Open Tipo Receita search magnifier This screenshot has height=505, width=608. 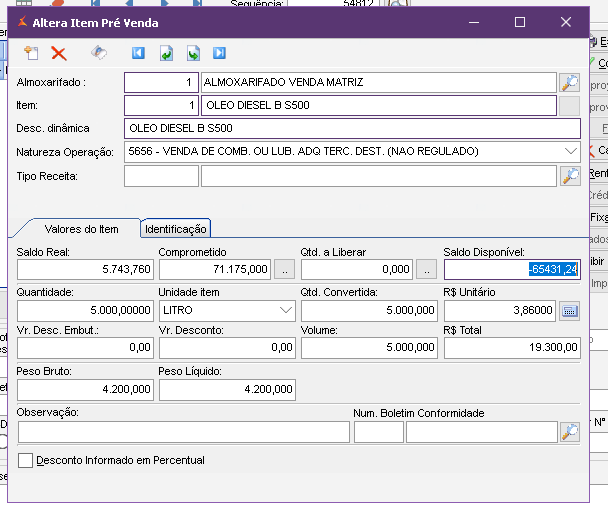pos(570,176)
